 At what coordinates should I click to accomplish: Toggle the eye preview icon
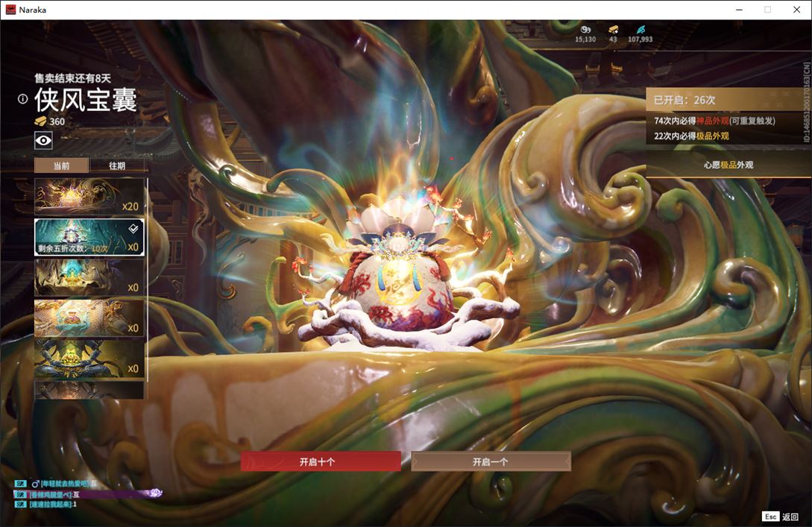click(x=43, y=140)
